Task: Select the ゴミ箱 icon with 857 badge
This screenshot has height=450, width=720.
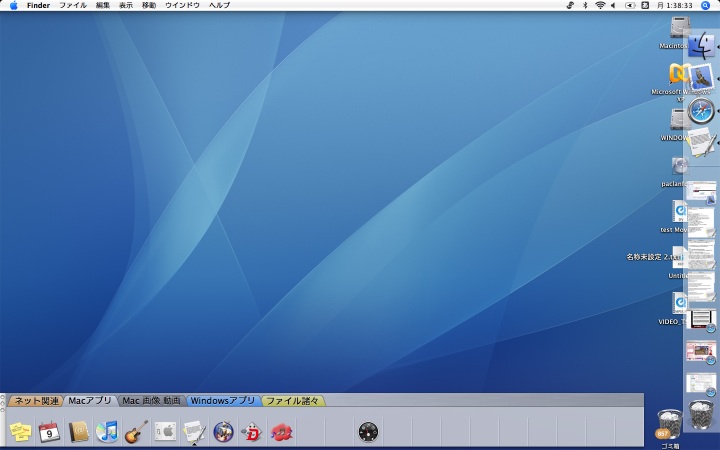Action: (x=669, y=424)
